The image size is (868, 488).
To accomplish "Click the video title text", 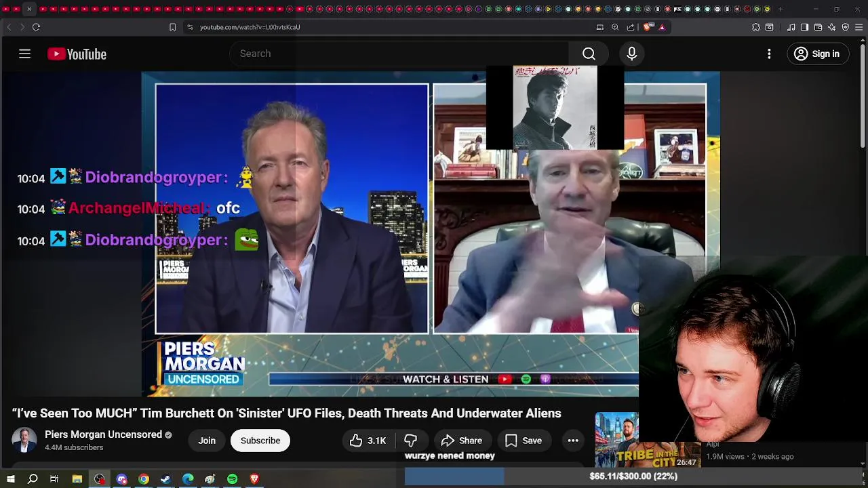I will pyautogui.click(x=286, y=413).
